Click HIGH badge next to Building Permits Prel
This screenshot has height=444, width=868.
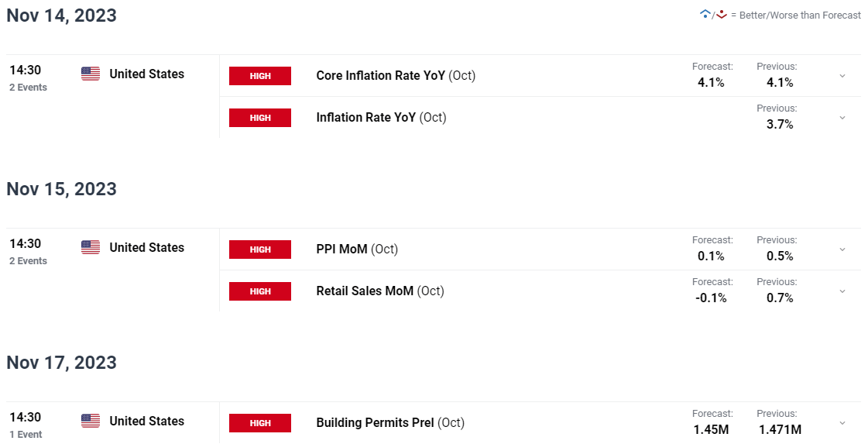[x=260, y=423]
